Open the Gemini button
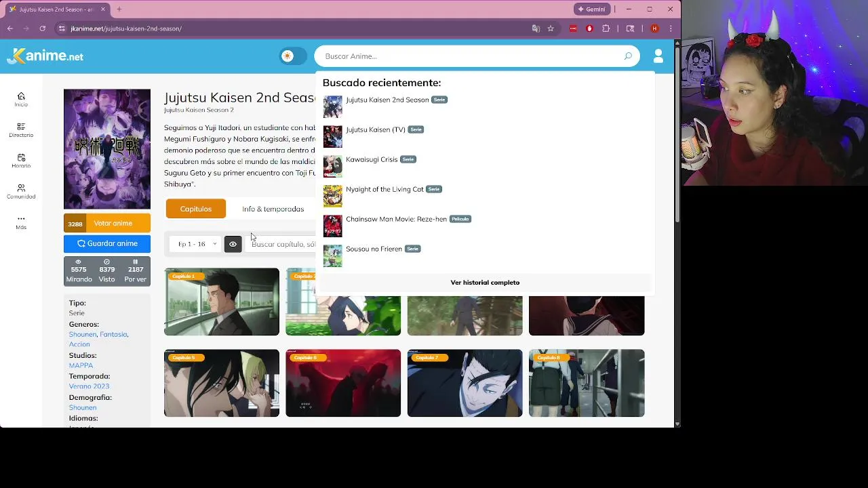Viewport: 868px width, 488px height. pyautogui.click(x=592, y=9)
